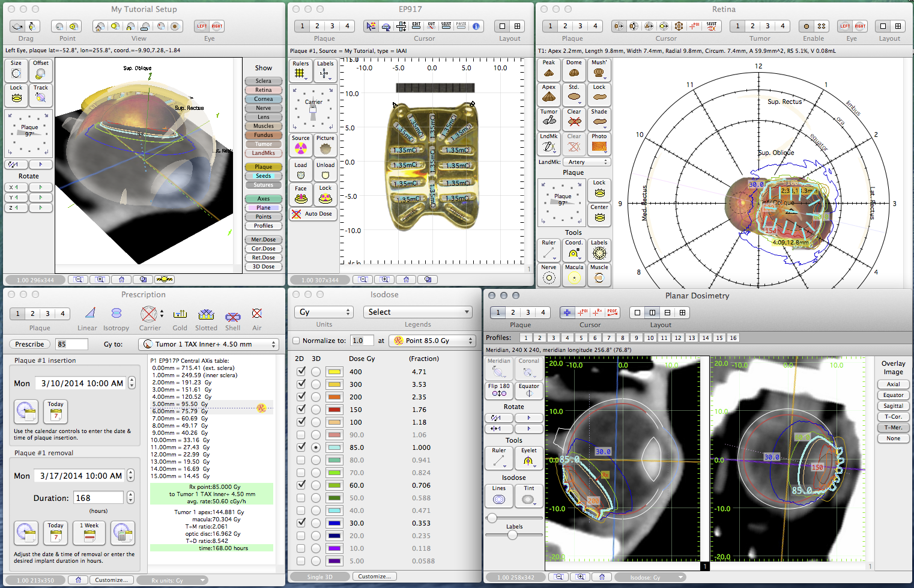Toggle Retina visibility in Show list
Image resolution: width=914 pixels, height=588 pixels.
(264, 90)
